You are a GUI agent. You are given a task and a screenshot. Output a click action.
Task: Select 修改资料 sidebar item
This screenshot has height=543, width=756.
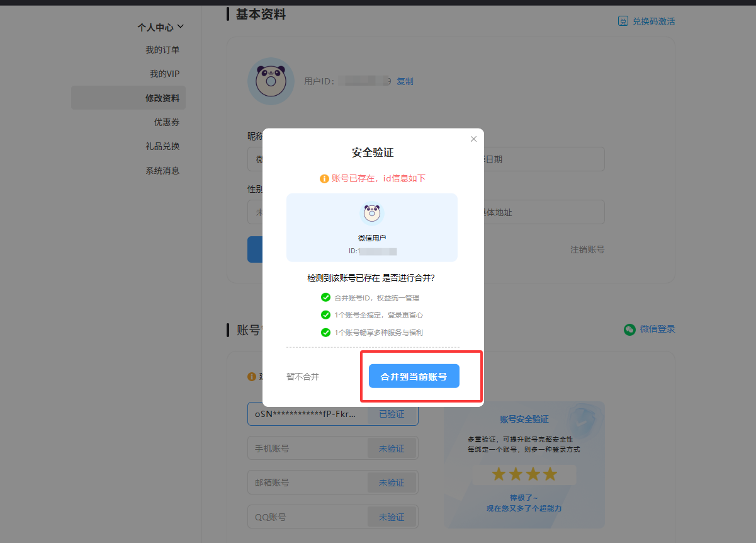162,98
